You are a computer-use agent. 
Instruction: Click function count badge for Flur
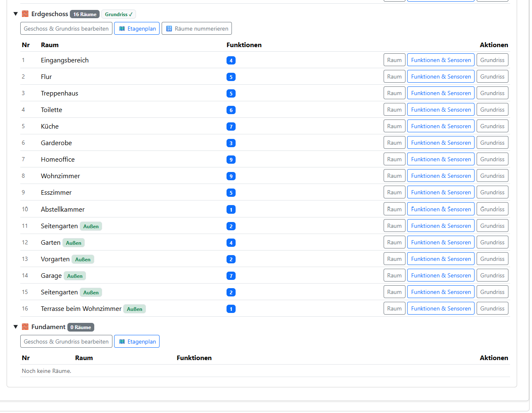tap(231, 77)
